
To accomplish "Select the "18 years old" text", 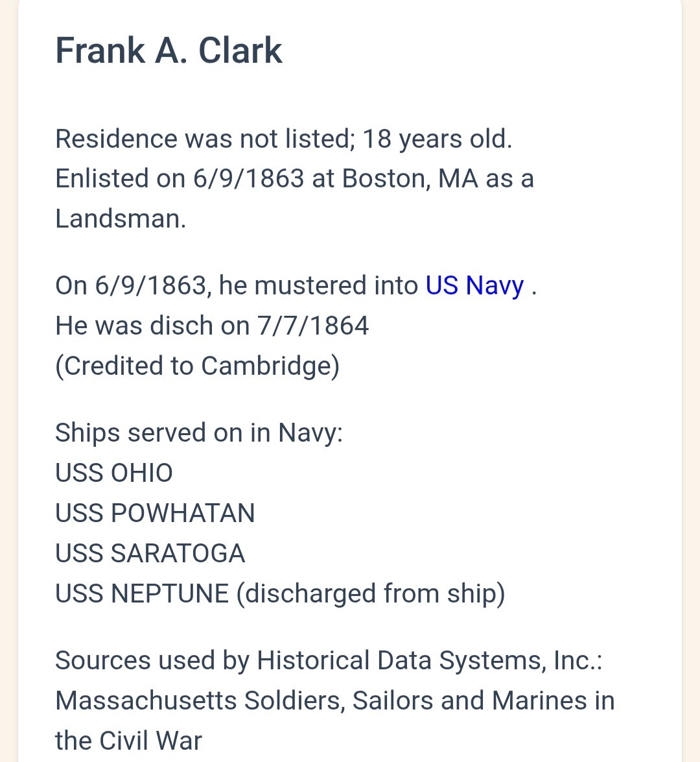I will tap(436, 139).
